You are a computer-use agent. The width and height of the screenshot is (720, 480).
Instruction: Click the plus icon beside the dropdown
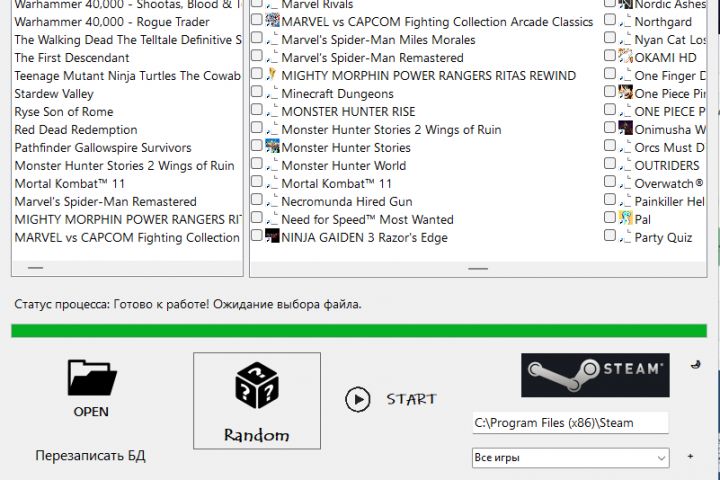(x=690, y=456)
